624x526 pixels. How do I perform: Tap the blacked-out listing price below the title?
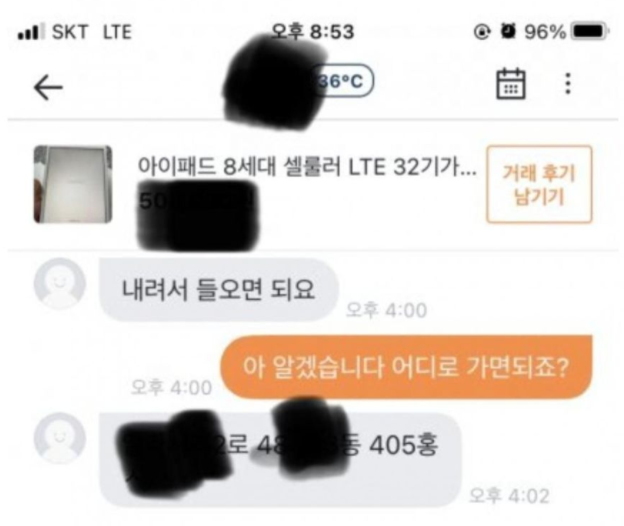[x=198, y=215]
